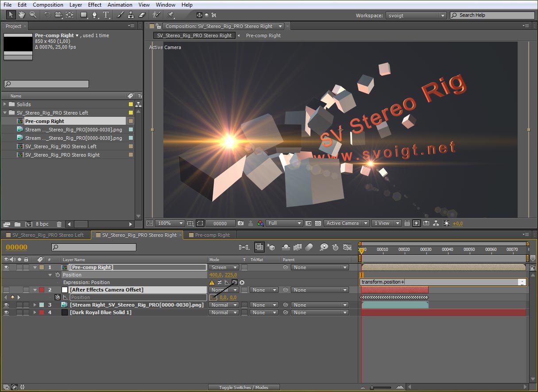This screenshot has height=392, width=538.
Task: Open the Workspace svoigt dropdown
Action: pyautogui.click(x=416, y=15)
